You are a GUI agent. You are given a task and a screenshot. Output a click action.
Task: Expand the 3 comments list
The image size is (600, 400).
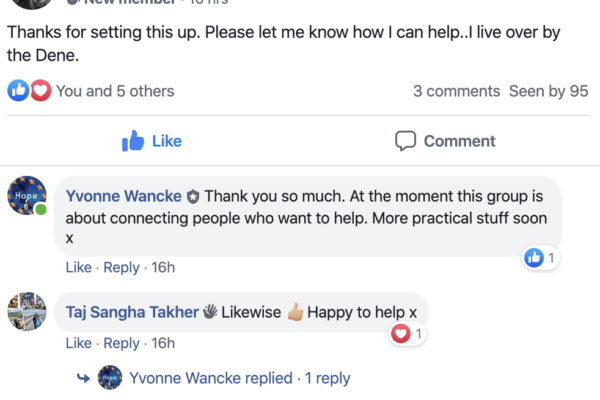456,91
